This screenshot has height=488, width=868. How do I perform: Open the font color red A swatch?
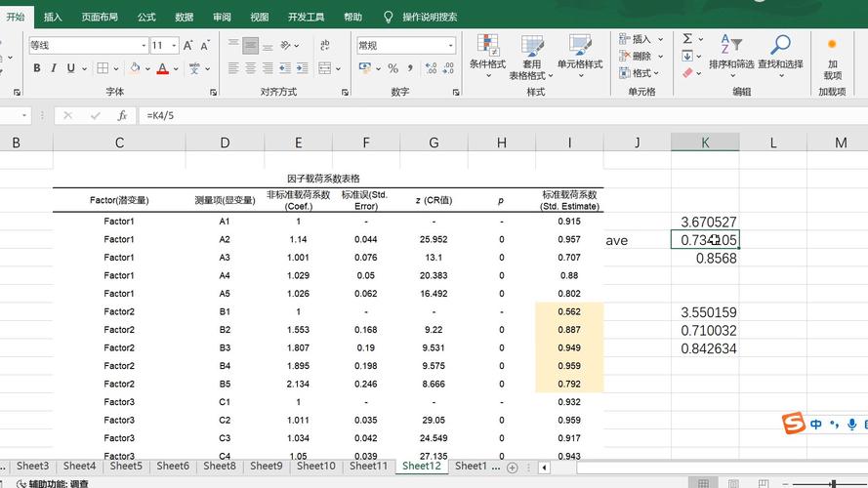click(x=161, y=68)
